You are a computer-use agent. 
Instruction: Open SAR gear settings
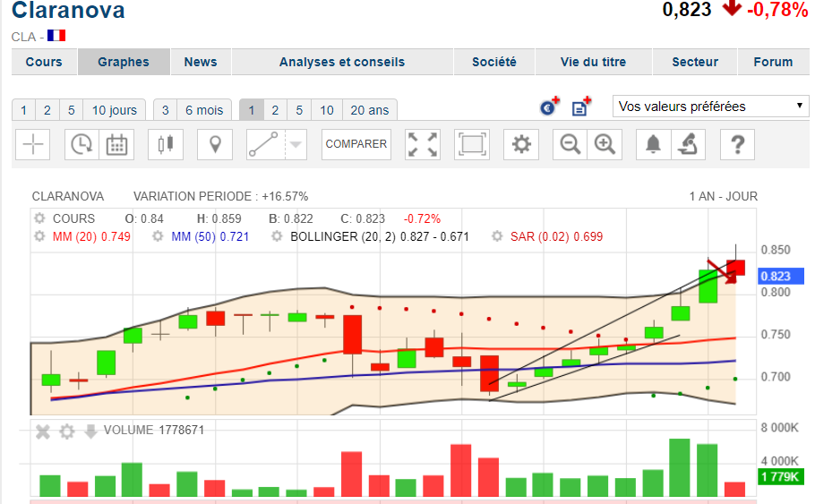(x=497, y=236)
